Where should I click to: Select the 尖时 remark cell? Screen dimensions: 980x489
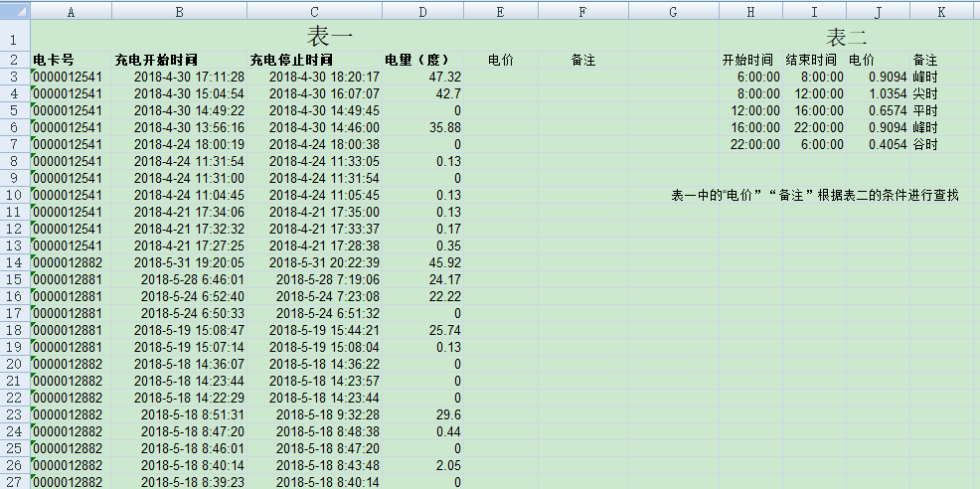click(x=942, y=93)
